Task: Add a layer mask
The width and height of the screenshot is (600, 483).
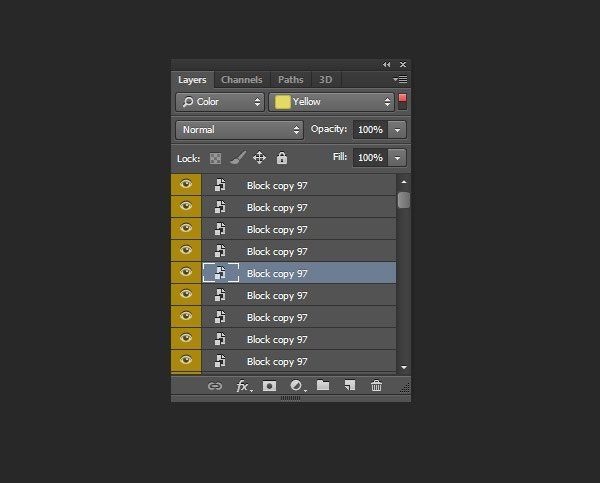Action: [269, 386]
